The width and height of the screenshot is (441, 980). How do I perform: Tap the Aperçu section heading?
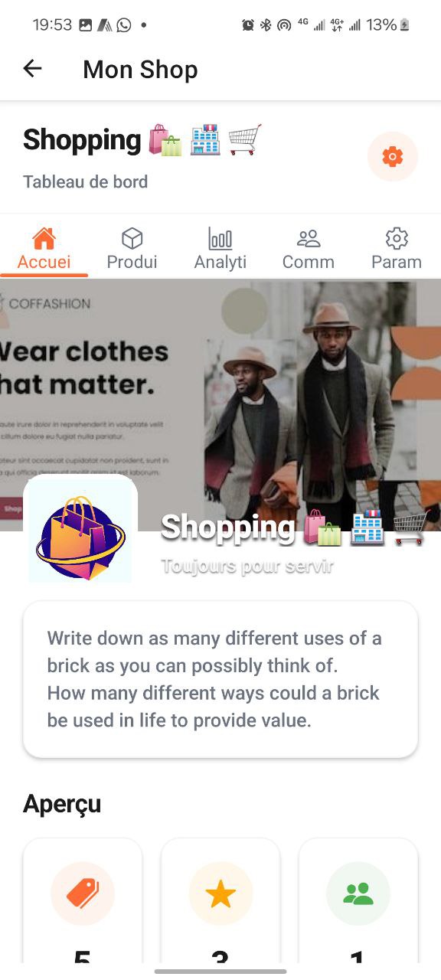click(x=62, y=804)
